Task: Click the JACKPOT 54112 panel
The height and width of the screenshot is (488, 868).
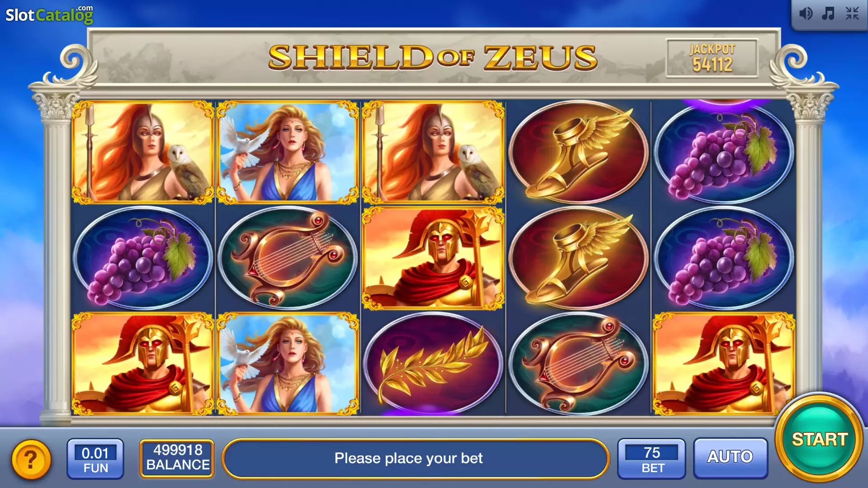Action: tap(712, 58)
